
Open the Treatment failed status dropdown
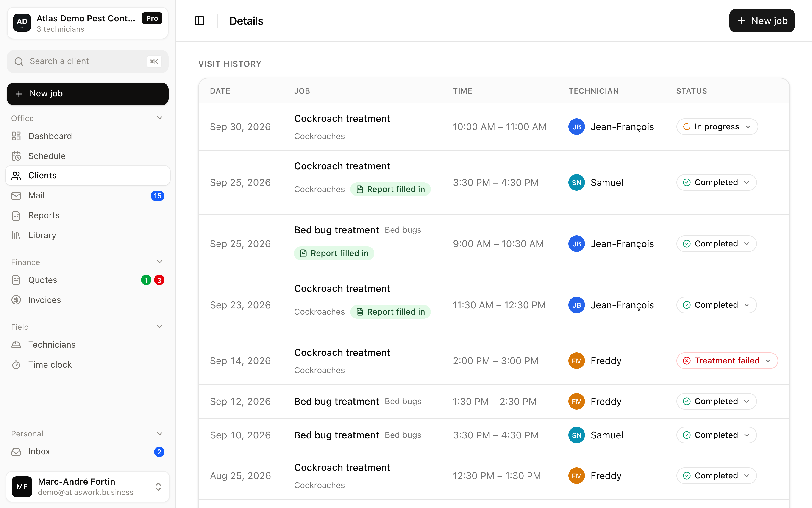(727, 360)
